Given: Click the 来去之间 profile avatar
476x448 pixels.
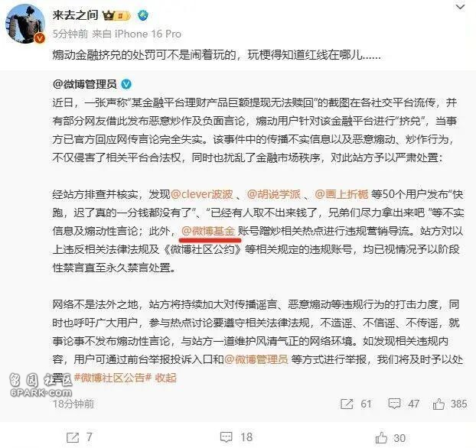Looking at the screenshot, I should pos(25,24).
